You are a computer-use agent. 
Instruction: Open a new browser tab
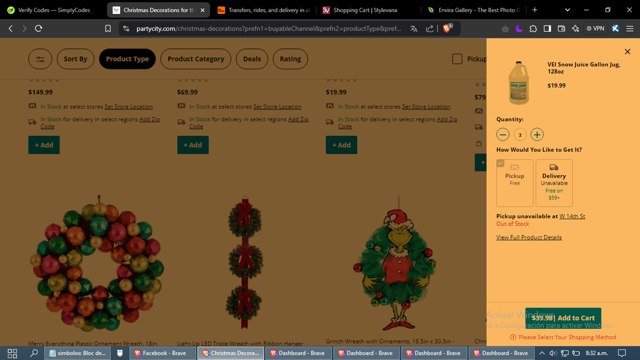click(x=535, y=10)
